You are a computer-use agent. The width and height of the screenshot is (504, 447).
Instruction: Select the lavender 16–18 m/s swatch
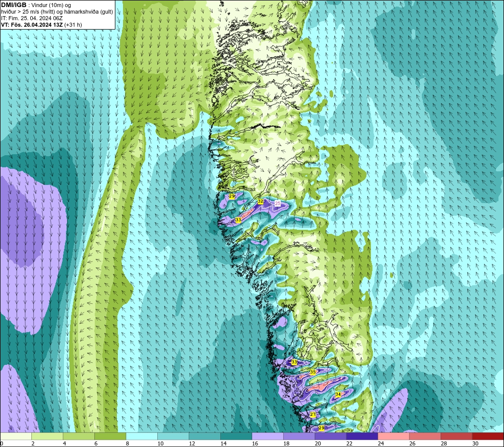click(x=268, y=436)
